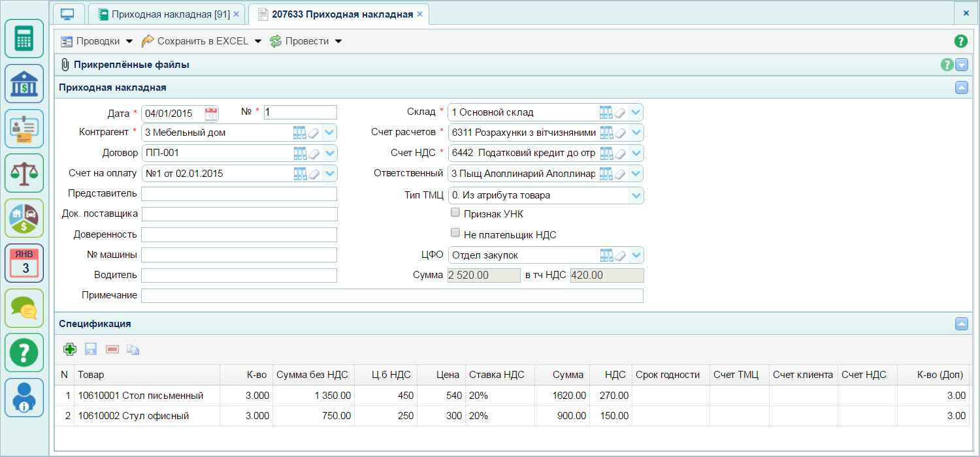Expand the Договор dropdown
Screen dimensions: 980x457
pos(329,153)
